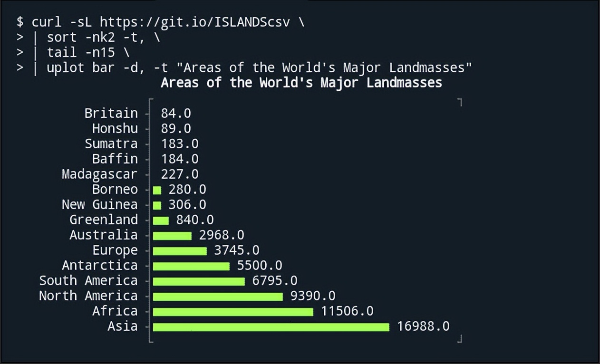Click the Madagascar row label
600x364 pixels.
99,174
